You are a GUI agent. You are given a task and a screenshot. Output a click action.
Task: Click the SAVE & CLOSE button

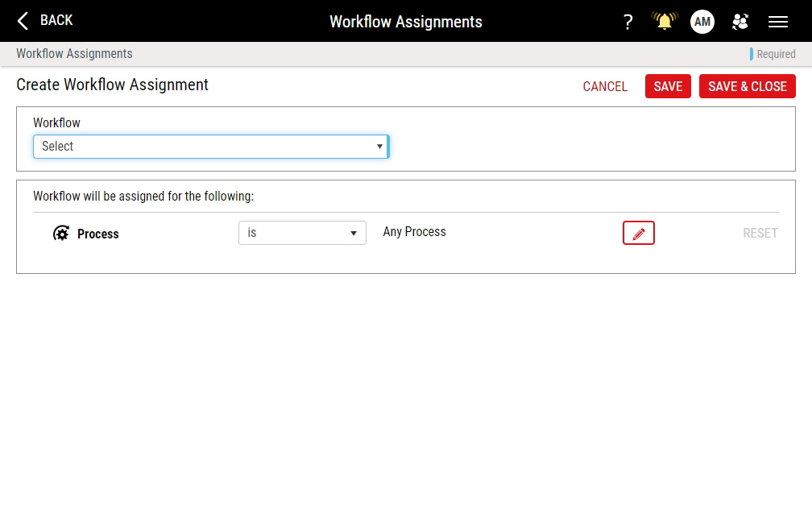click(x=748, y=86)
